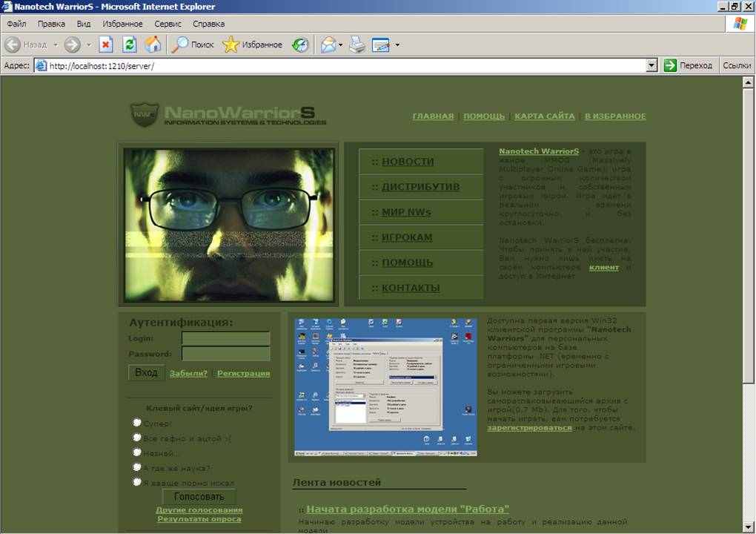Choose the "Незнай..." poll radio button
The height and width of the screenshot is (534, 756).
[x=137, y=452]
